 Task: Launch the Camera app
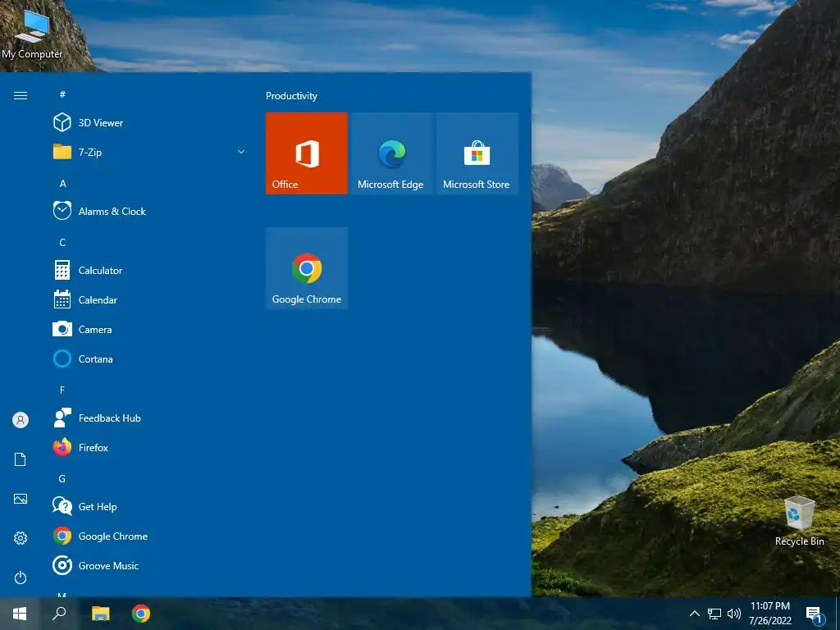pyautogui.click(x=148, y=329)
